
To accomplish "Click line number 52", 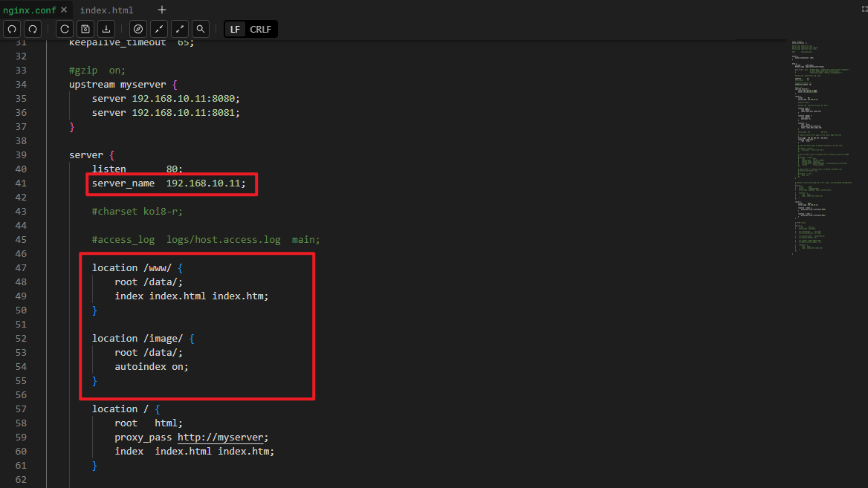I will click(x=21, y=338).
